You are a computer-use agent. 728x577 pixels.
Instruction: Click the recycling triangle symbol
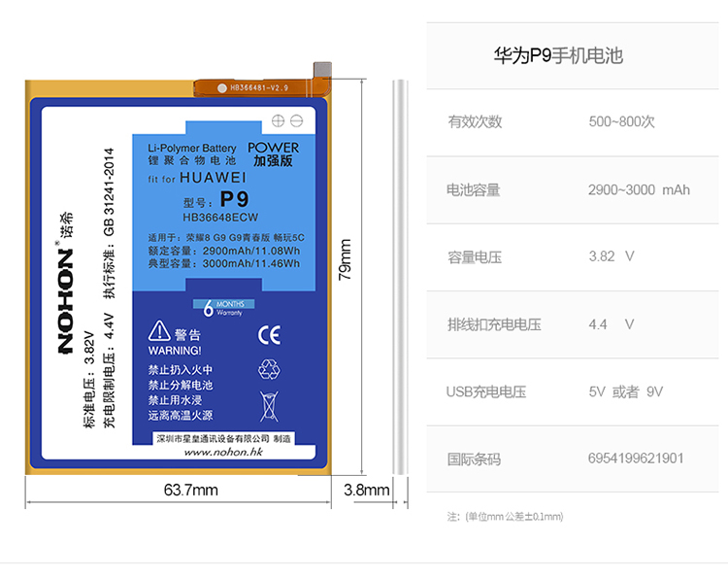point(269,368)
